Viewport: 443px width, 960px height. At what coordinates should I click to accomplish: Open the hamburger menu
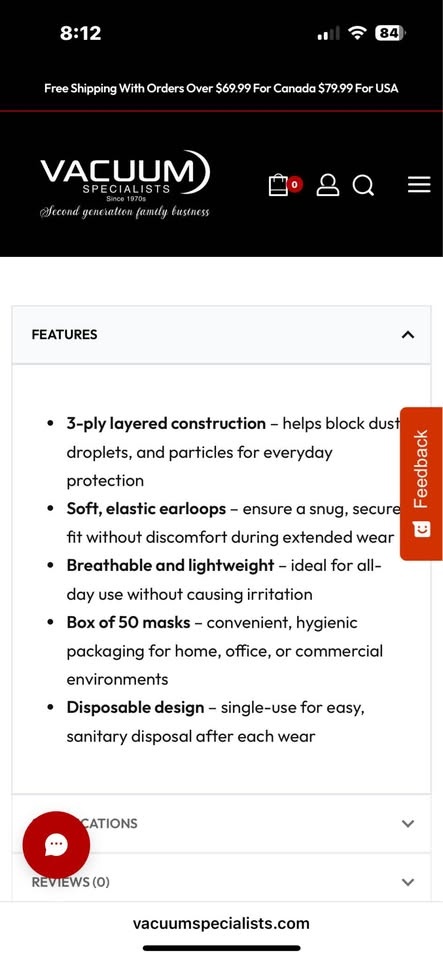419,185
